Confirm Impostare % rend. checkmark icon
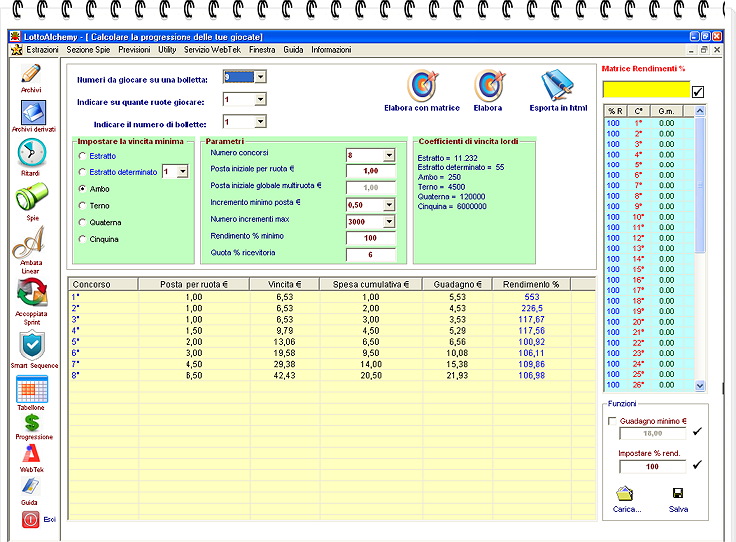Viewport: 736px width, 542px height. (x=697, y=464)
